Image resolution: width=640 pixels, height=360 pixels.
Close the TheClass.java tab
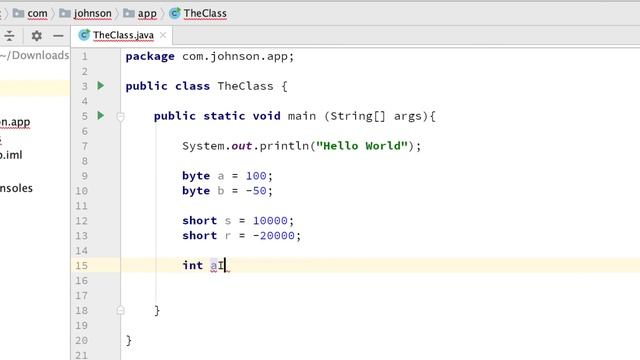click(x=163, y=36)
